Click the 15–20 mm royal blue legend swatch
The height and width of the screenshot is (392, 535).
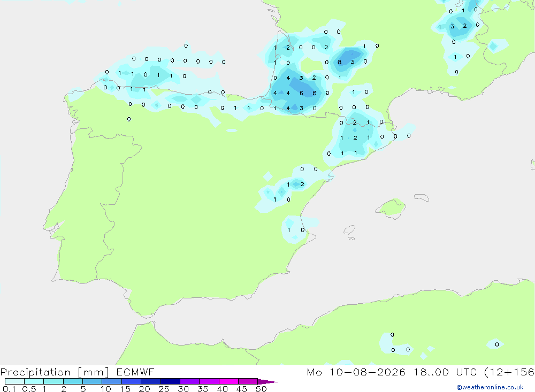click(132, 381)
